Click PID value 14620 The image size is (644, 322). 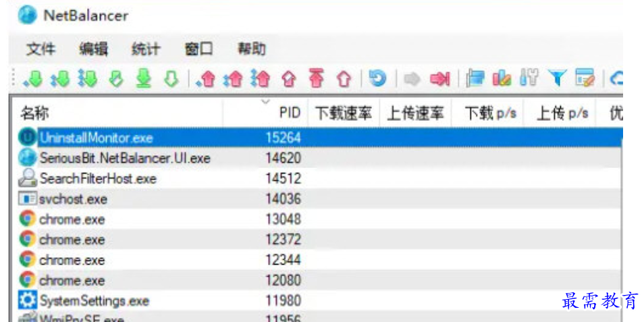pyautogui.click(x=284, y=158)
